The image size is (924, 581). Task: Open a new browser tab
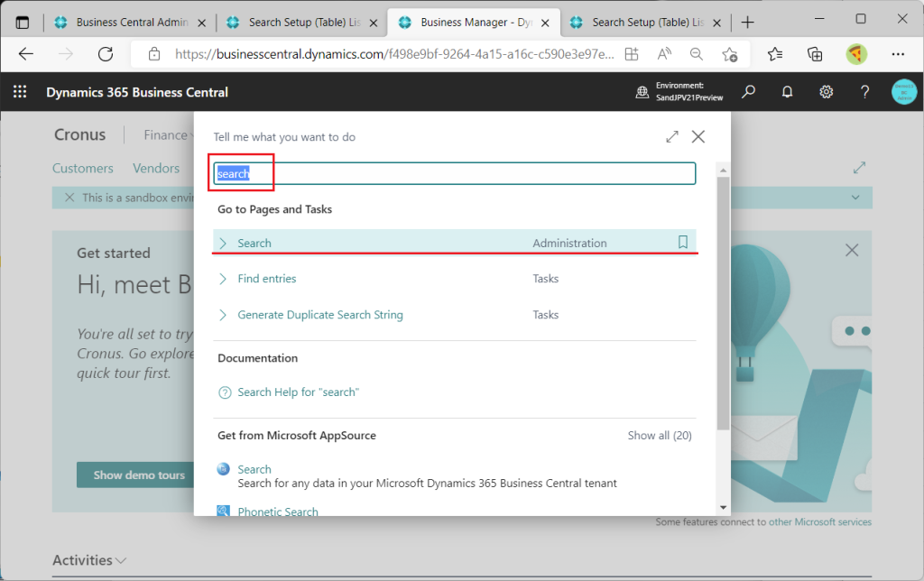[748, 23]
